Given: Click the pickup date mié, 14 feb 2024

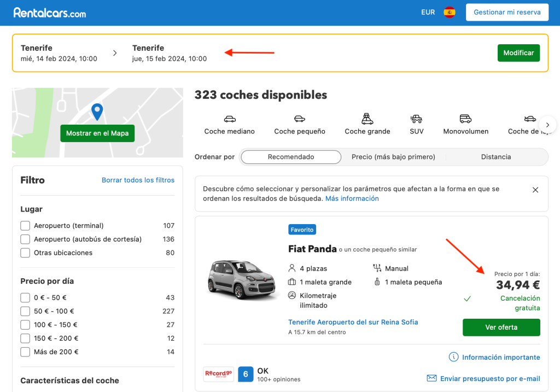Looking at the screenshot, I should pyautogui.click(x=59, y=58).
